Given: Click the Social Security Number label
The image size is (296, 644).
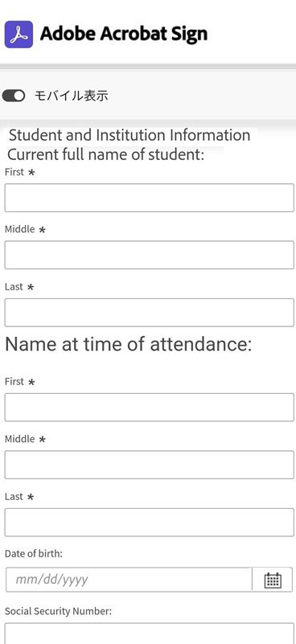Looking at the screenshot, I should (58, 611).
